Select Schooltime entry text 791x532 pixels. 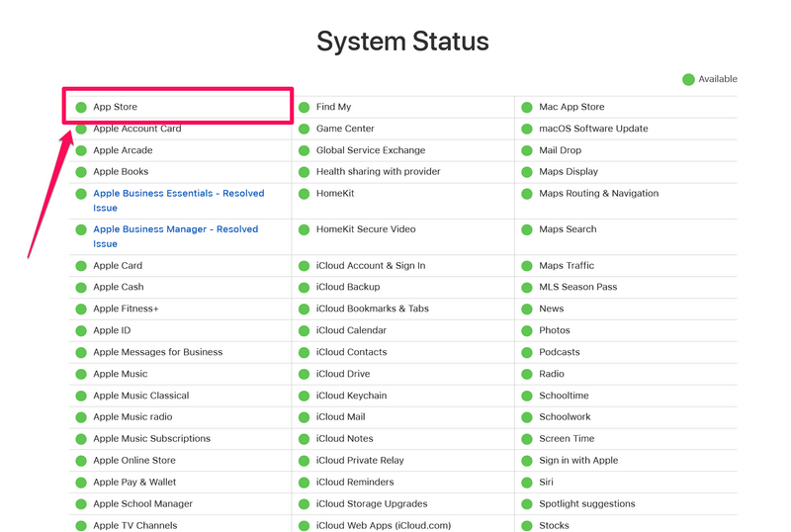[x=564, y=396]
